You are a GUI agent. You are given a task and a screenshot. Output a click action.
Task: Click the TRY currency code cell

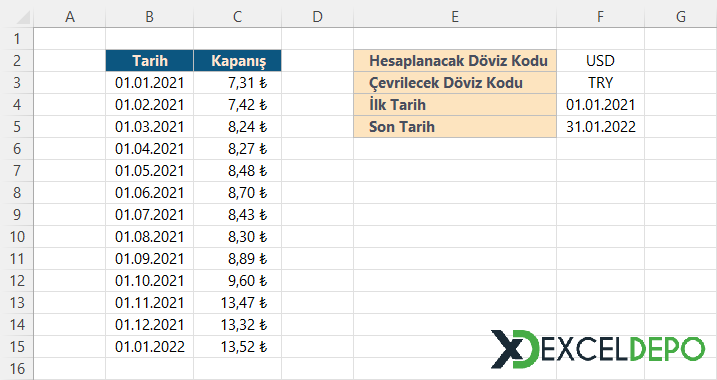(x=600, y=83)
